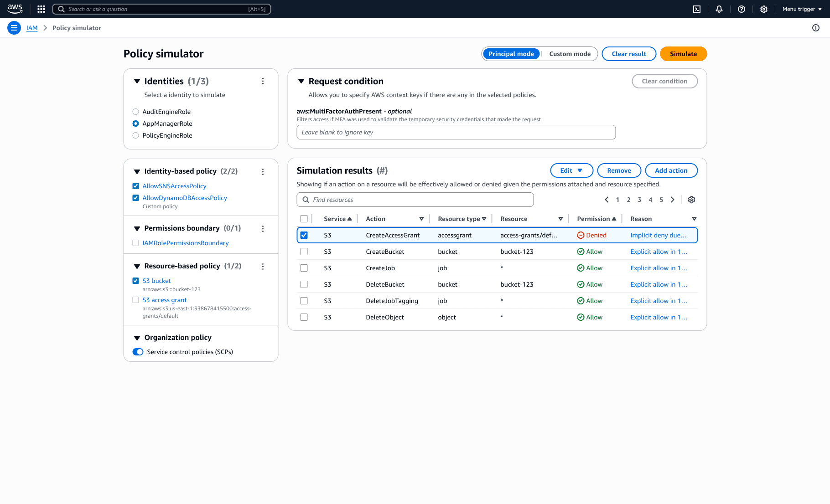Open simulation results table settings gear
830x504 pixels.
(x=691, y=200)
